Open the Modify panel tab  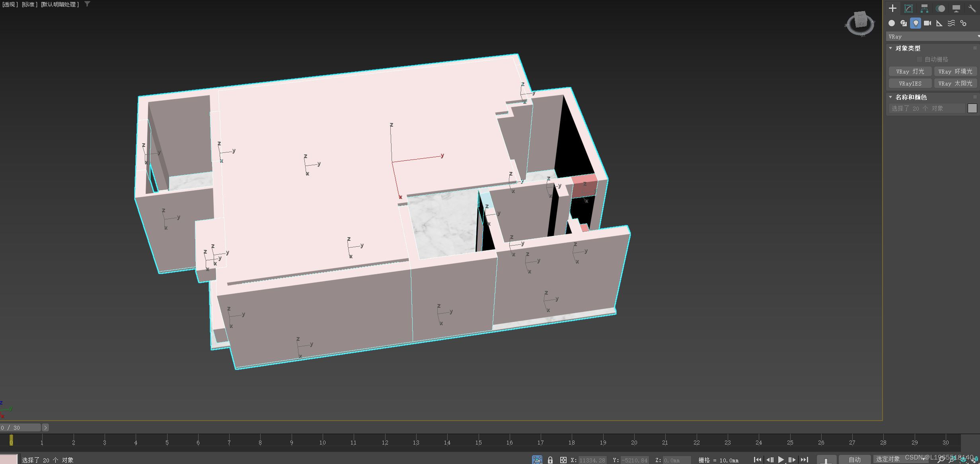coord(908,8)
